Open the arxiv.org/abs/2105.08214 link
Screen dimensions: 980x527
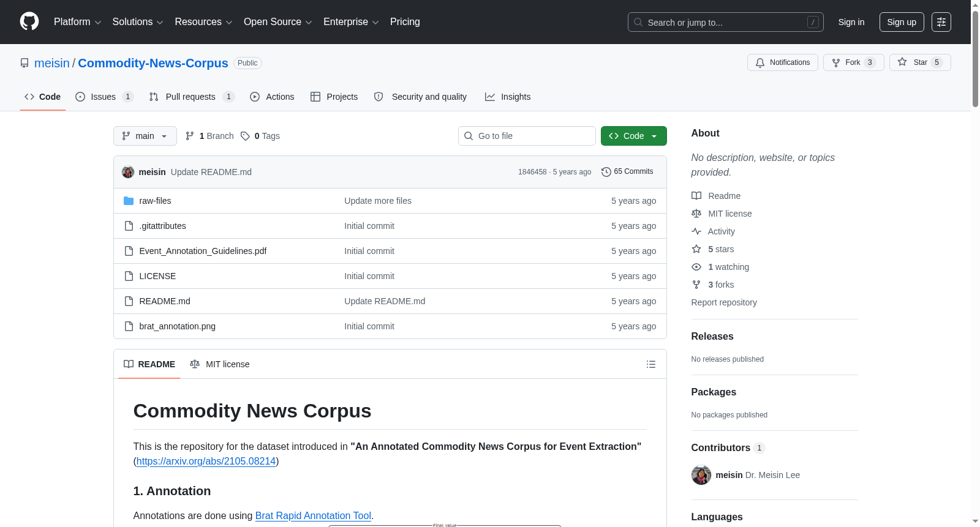(206, 462)
